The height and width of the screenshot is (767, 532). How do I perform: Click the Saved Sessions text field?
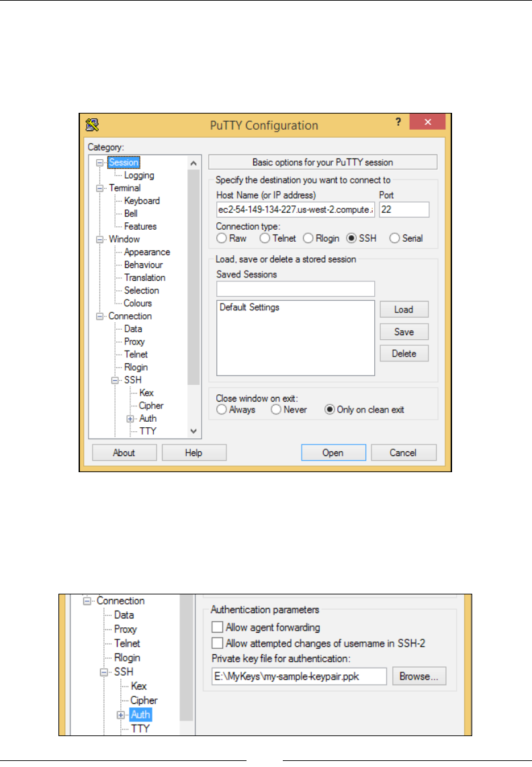pyautogui.click(x=296, y=289)
